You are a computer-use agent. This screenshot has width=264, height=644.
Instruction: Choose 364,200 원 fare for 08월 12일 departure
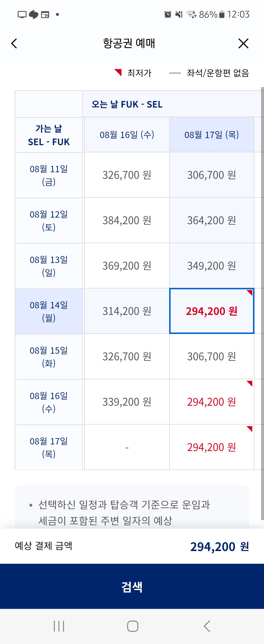click(212, 221)
